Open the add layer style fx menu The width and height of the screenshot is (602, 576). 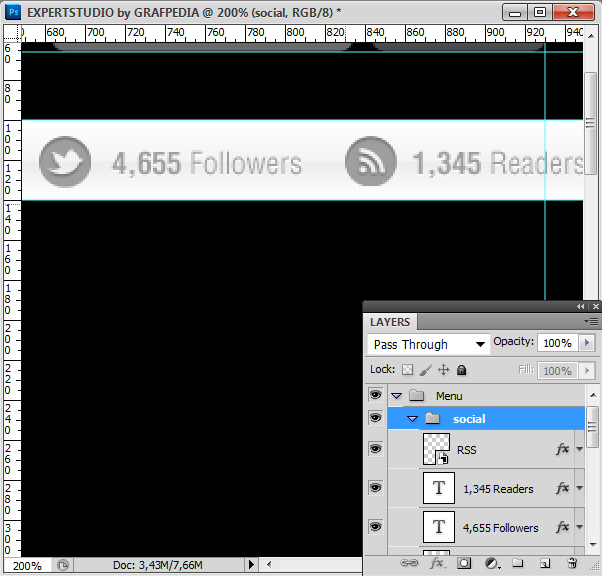(x=437, y=564)
